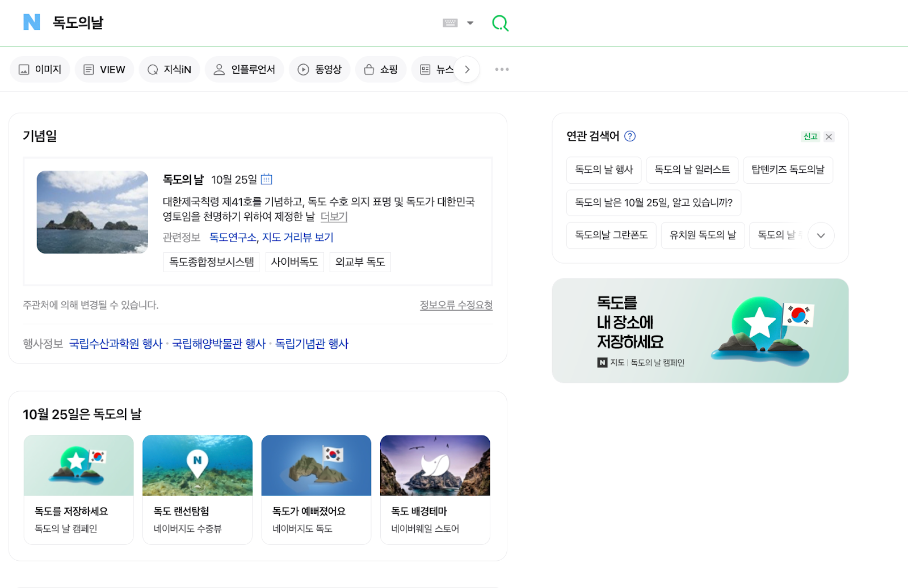
Task: Open 독도 배경테마 whale card thumbnail
Action: tap(435, 466)
